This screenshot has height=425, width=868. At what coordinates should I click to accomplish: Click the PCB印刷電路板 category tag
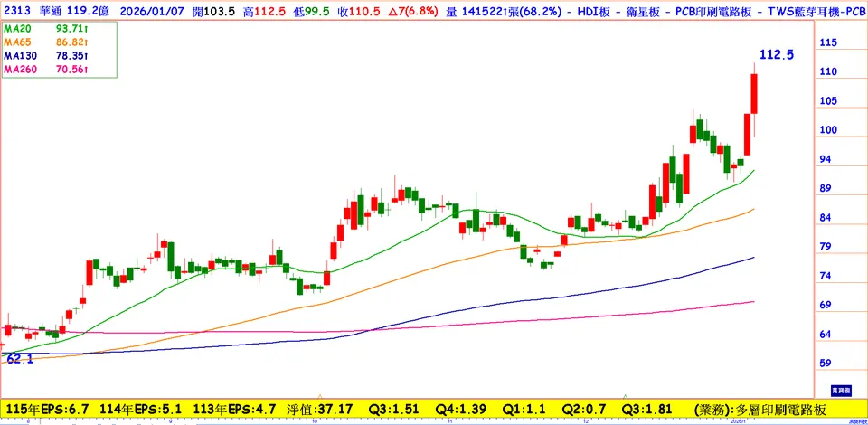point(715,10)
